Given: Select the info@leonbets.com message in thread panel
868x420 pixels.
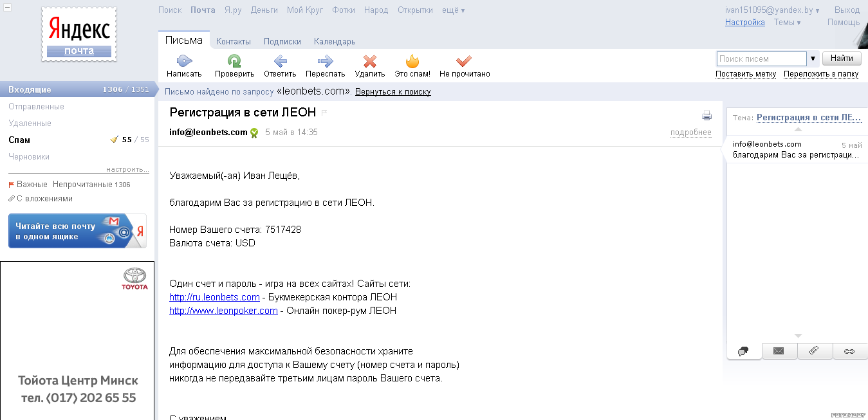Looking at the screenshot, I should (797, 150).
